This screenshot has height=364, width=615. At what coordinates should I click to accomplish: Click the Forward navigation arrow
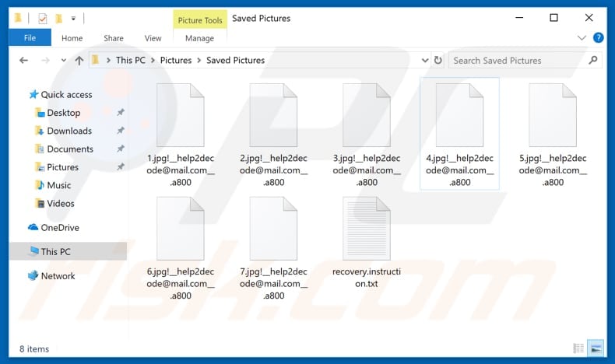point(45,61)
